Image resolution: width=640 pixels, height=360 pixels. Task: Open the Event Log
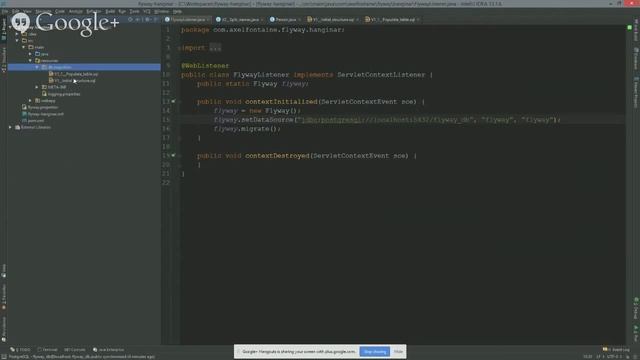(616, 350)
